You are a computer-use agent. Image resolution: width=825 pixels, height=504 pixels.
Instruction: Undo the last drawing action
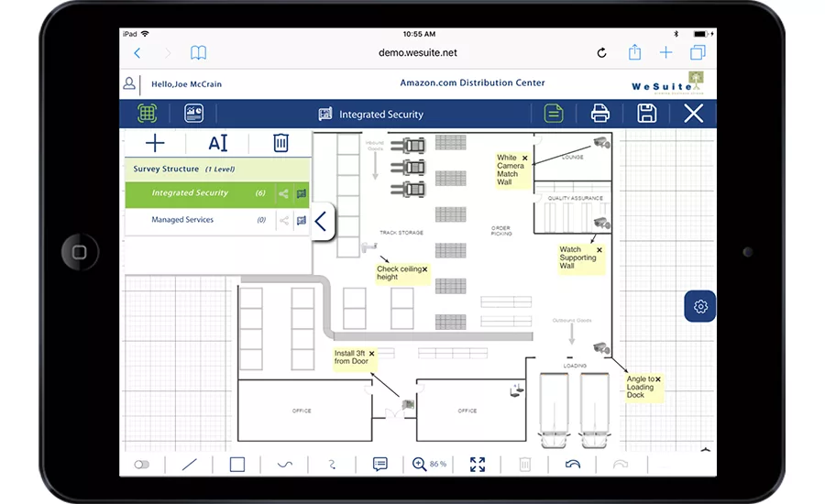coord(572,464)
